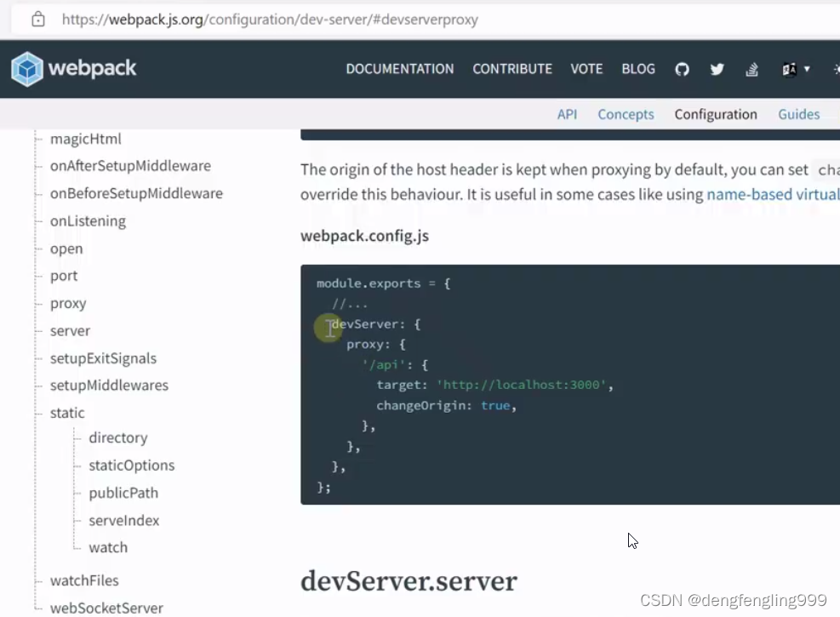The width and height of the screenshot is (840, 617).
Task: Open the DOCUMENTATION menu
Action: [400, 69]
